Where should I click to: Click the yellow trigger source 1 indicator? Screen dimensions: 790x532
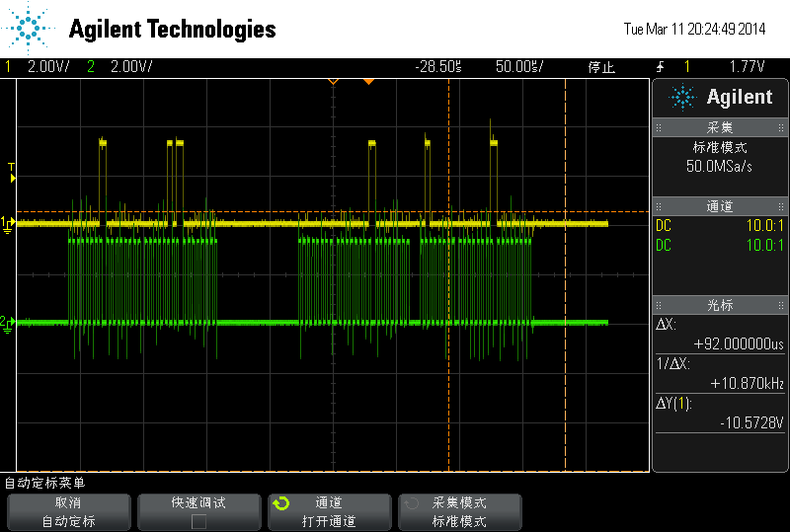tap(687, 66)
